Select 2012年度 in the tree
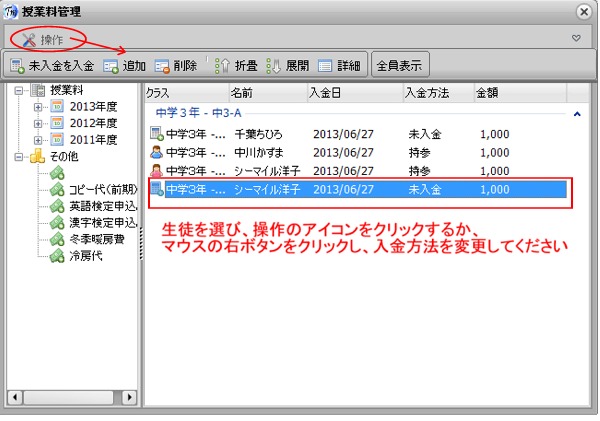The image size is (600, 421). (93, 123)
